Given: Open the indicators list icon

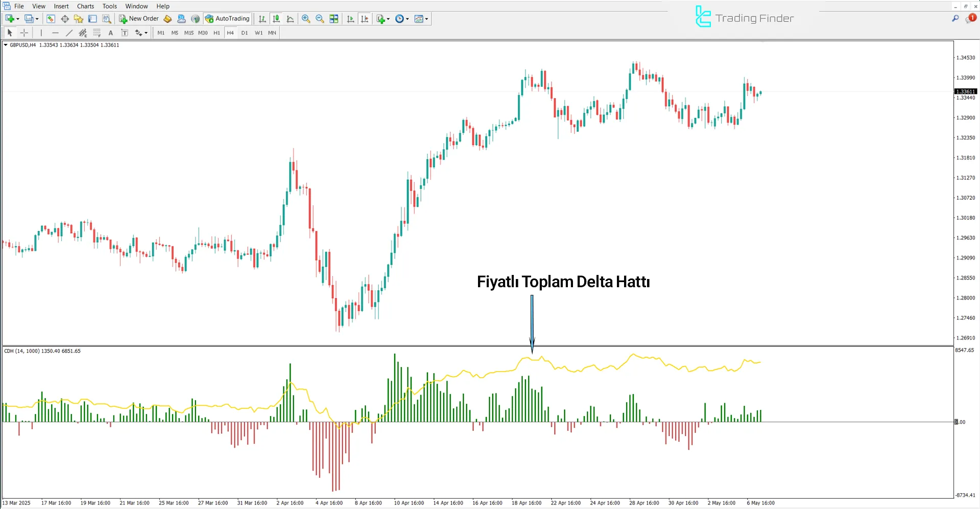Looking at the screenshot, I should click(x=380, y=19).
